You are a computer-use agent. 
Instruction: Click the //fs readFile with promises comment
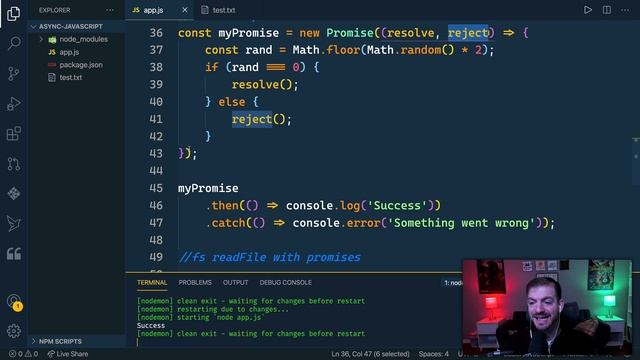point(269,258)
